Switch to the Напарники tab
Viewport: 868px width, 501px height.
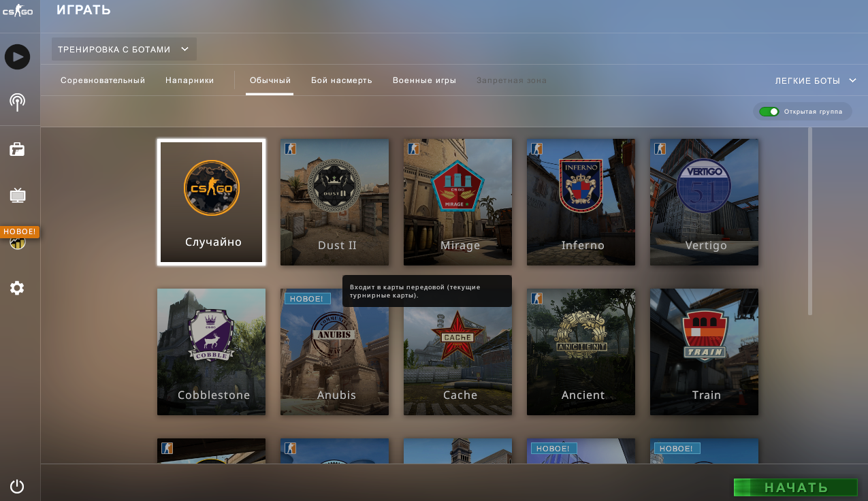(190, 80)
